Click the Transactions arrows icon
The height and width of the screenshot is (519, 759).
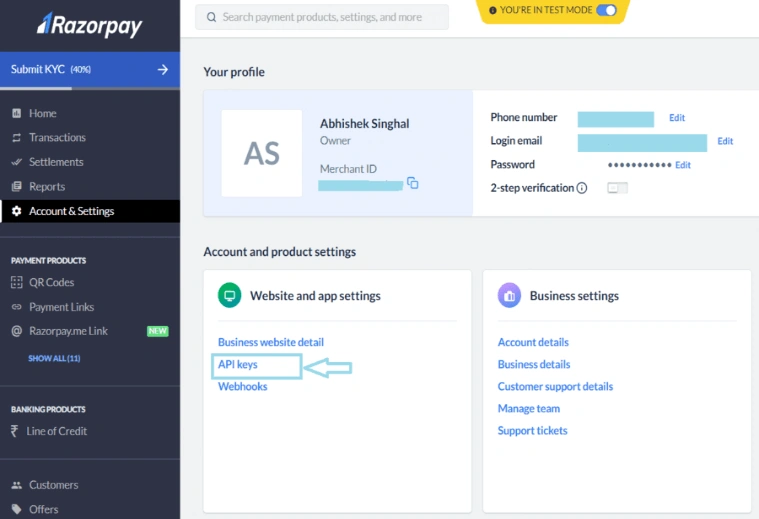[x=16, y=138]
